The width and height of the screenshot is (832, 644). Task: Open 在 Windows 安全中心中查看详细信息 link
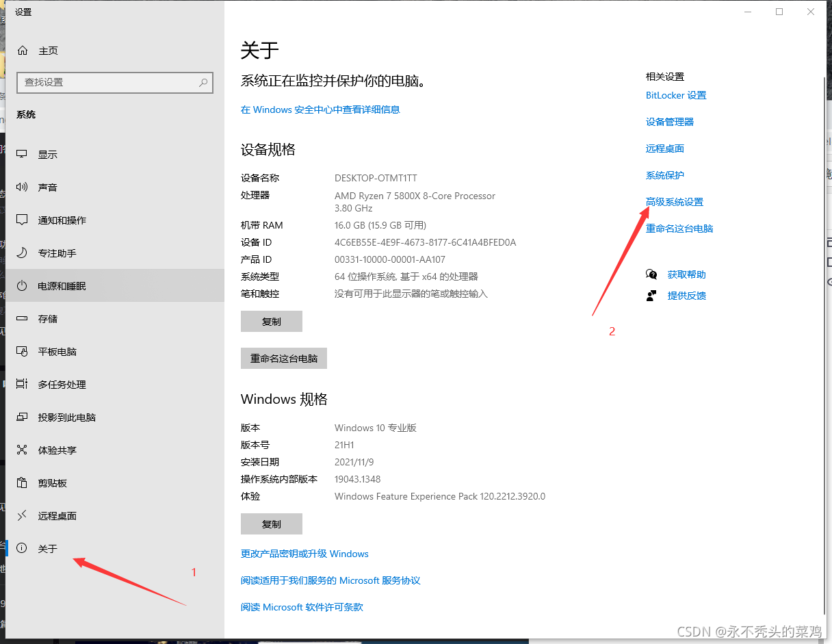320,110
